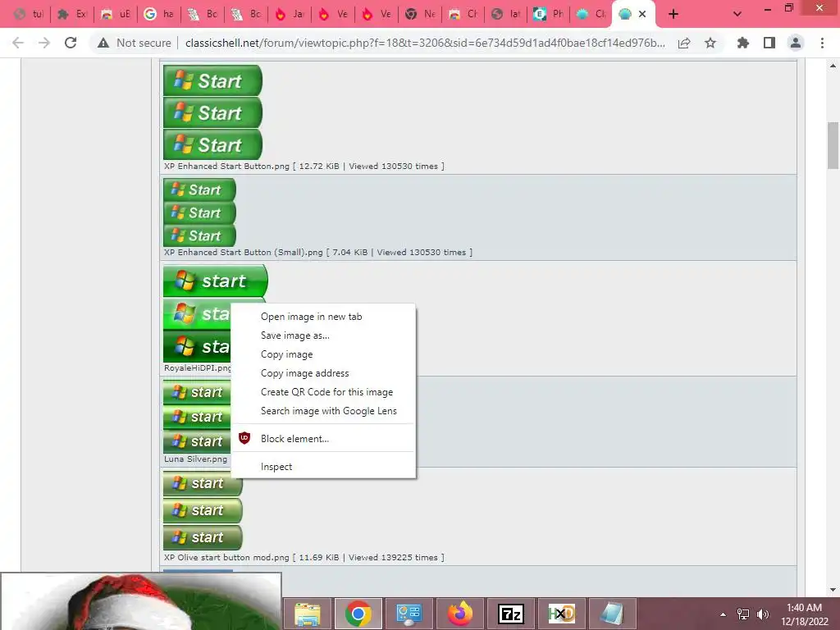Click the 'Luna Silver.png' caption
The width and height of the screenshot is (840, 630).
(x=195, y=459)
